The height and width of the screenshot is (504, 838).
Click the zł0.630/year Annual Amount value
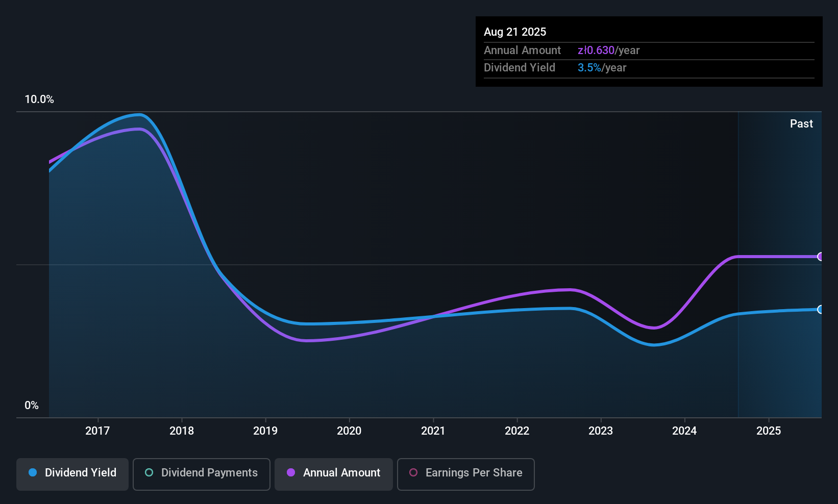pos(608,50)
